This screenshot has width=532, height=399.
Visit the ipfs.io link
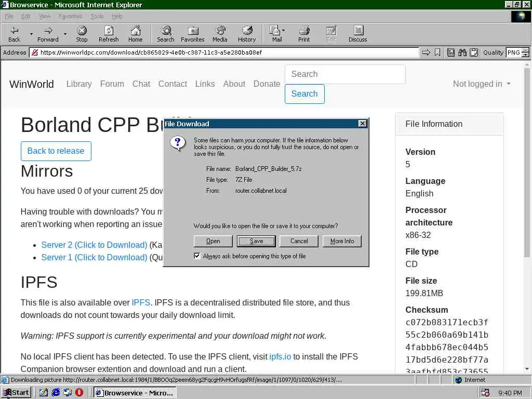point(280,356)
